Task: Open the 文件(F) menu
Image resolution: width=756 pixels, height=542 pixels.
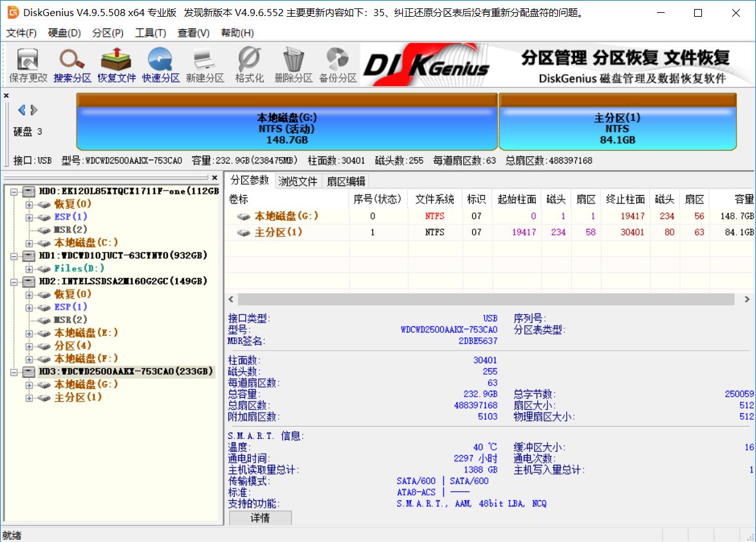Action: [x=21, y=33]
